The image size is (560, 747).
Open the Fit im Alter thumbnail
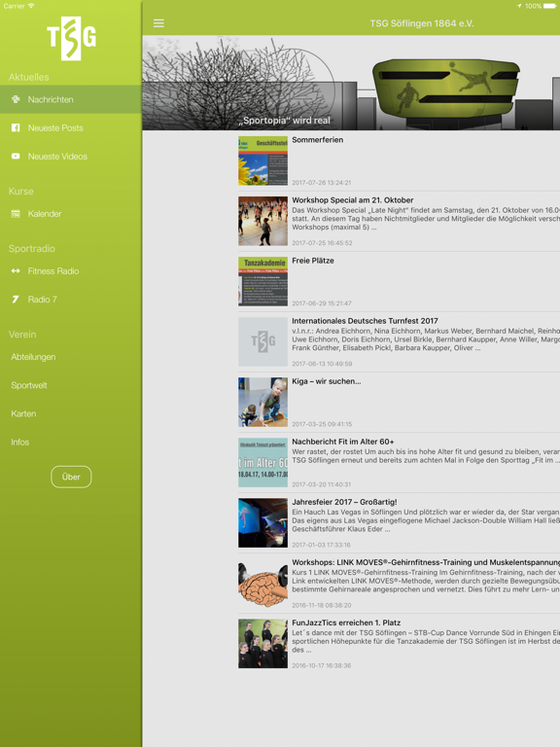pos(262,463)
